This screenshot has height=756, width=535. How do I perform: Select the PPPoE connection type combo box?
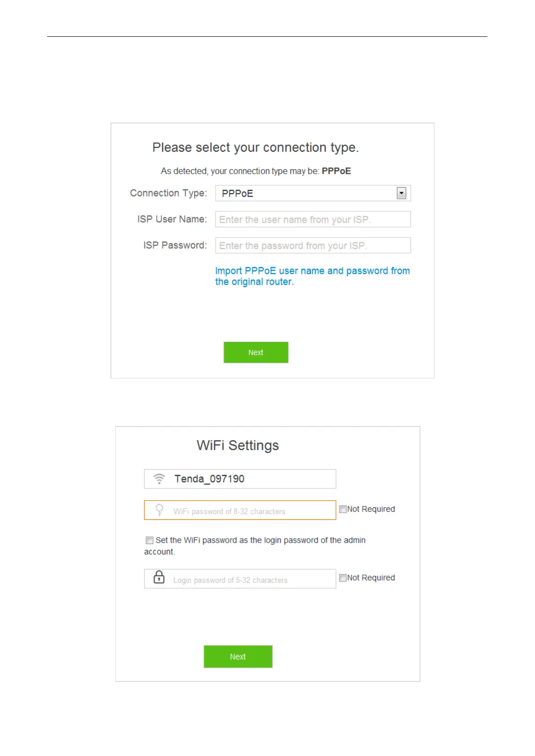tap(313, 193)
